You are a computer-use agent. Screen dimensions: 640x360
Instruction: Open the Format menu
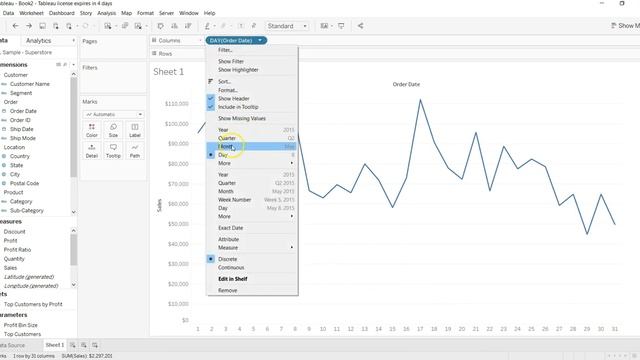(145, 13)
